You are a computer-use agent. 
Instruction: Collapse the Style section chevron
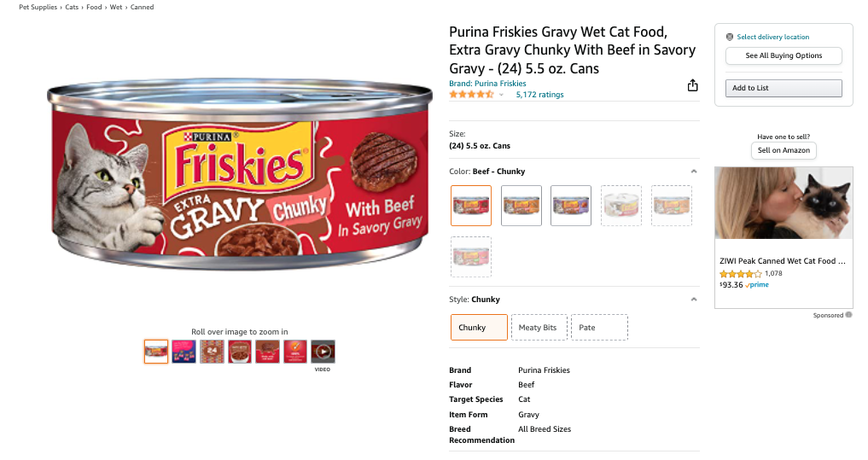pos(693,300)
